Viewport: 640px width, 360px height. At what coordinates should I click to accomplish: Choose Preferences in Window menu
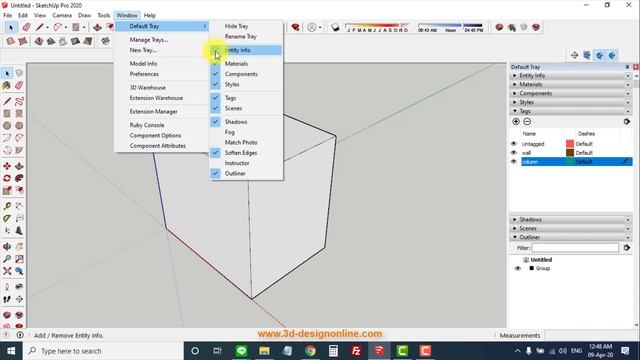pyautogui.click(x=144, y=74)
